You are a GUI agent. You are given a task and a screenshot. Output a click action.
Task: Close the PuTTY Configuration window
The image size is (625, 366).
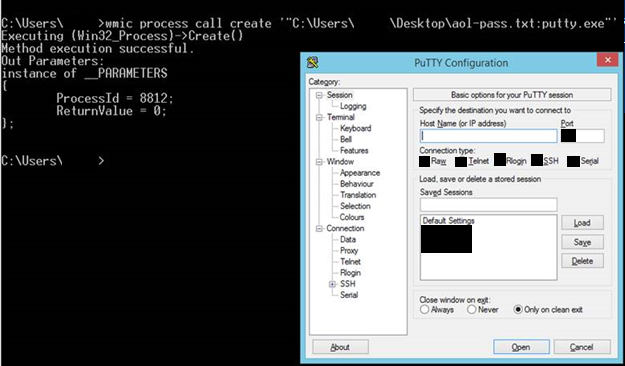pyautogui.click(x=607, y=60)
